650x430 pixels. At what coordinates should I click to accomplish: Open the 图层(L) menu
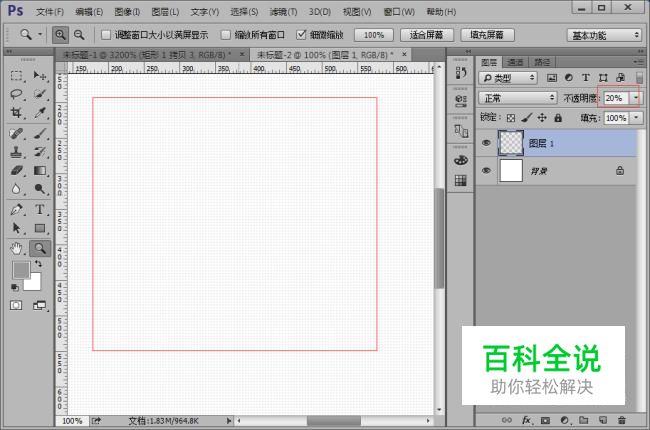coord(165,12)
